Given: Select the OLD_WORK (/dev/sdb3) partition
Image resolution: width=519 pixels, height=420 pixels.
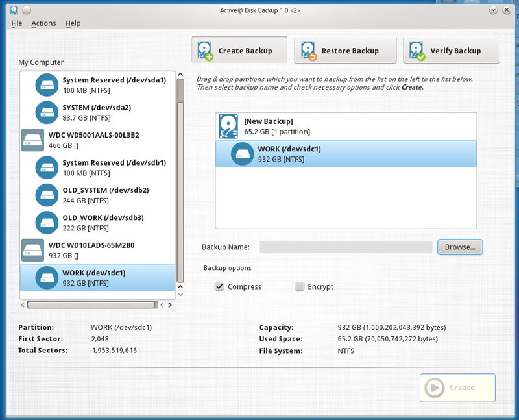Looking at the screenshot, I should pyautogui.click(x=98, y=223).
